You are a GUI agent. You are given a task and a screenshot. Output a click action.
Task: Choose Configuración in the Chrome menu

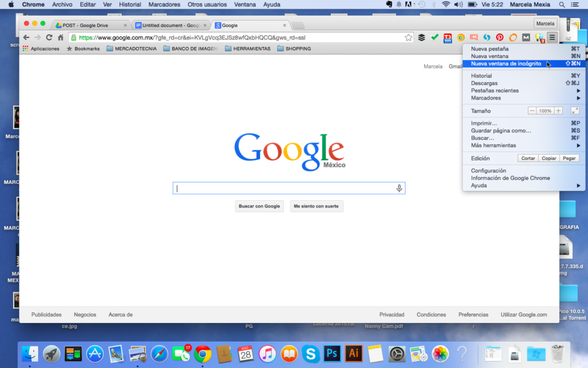tap(524, 171)
